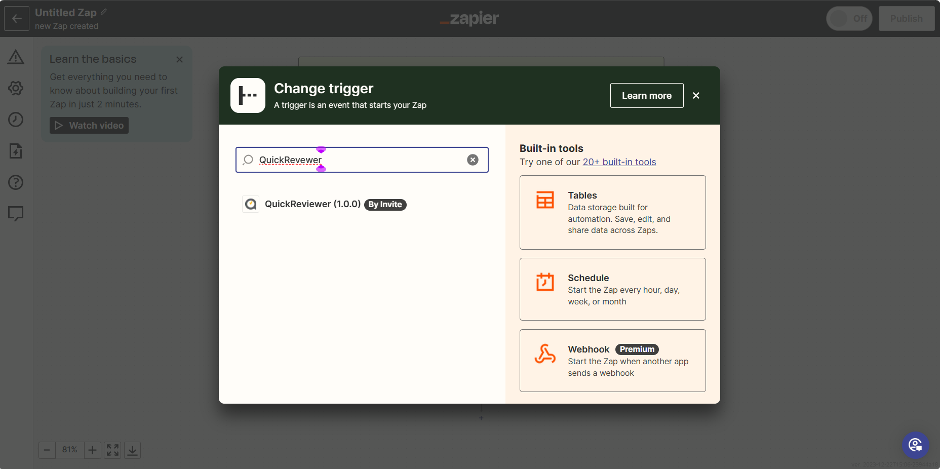Viewport: 941px width, 470px height.
Task: Close the Change trigger dialog
Action: pyautogui.click(x=696, y=96)
